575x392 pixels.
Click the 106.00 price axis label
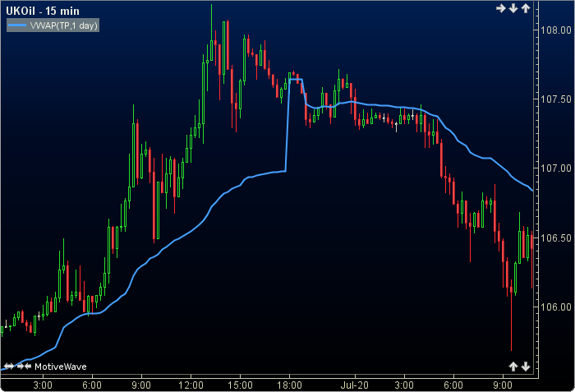tap(556, 307)
